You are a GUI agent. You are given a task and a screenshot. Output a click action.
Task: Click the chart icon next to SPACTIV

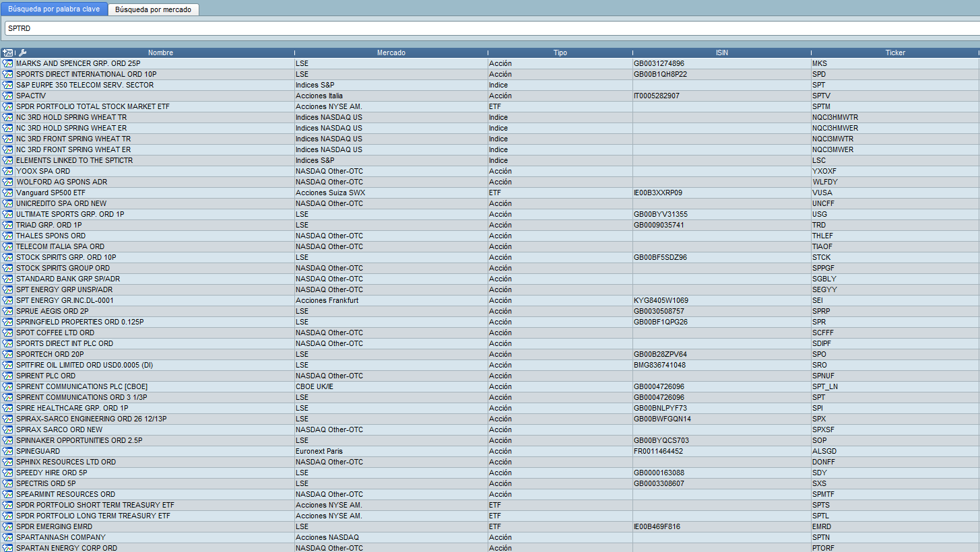click(7, 96)
